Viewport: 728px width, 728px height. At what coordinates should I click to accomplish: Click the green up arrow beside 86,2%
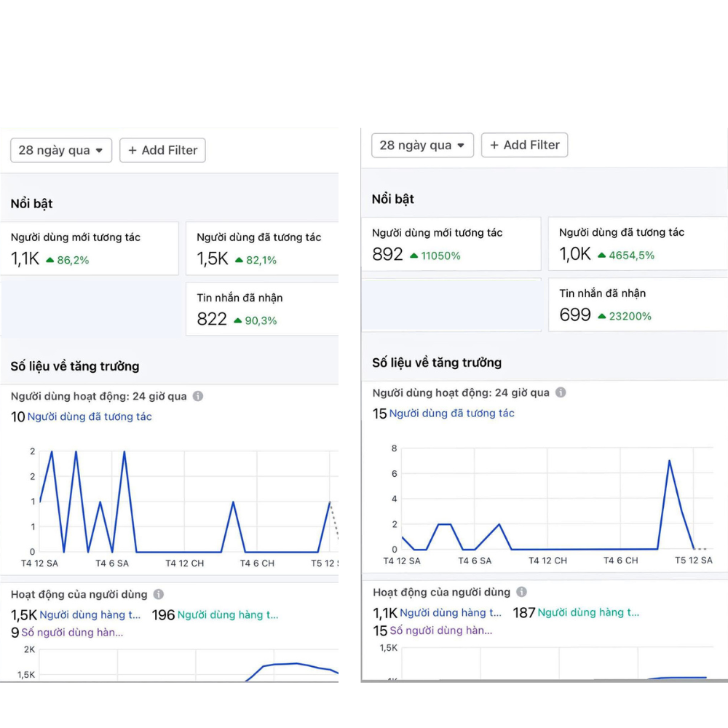pyautogui.click(x=50, y=260)
